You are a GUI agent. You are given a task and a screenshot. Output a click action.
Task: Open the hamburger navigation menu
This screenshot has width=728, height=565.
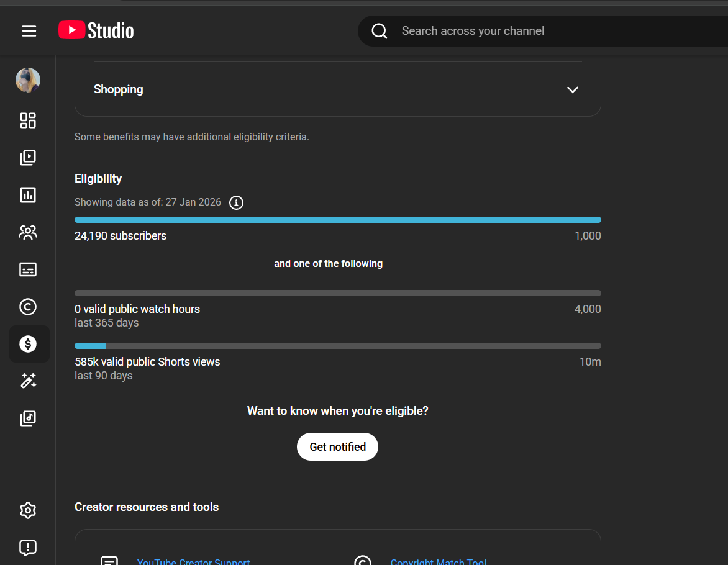click(x=29, y=31)
